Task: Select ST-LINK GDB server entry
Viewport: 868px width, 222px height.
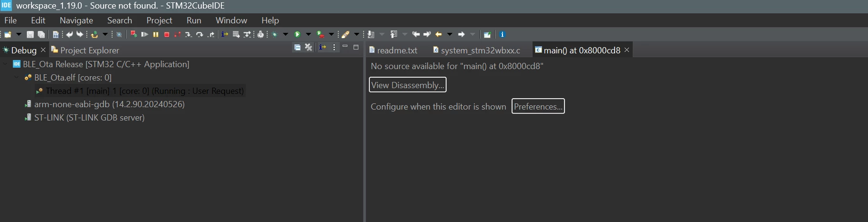Action: [84, 117]
